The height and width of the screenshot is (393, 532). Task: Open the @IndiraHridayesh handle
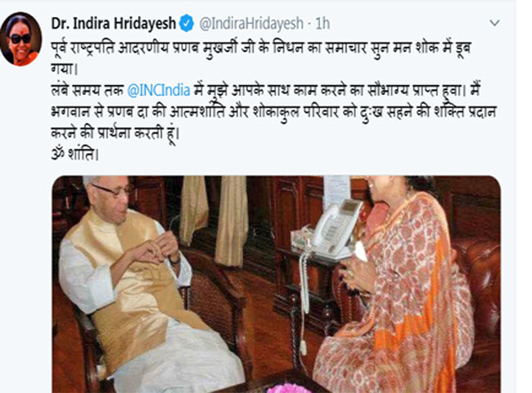(251, 24)
